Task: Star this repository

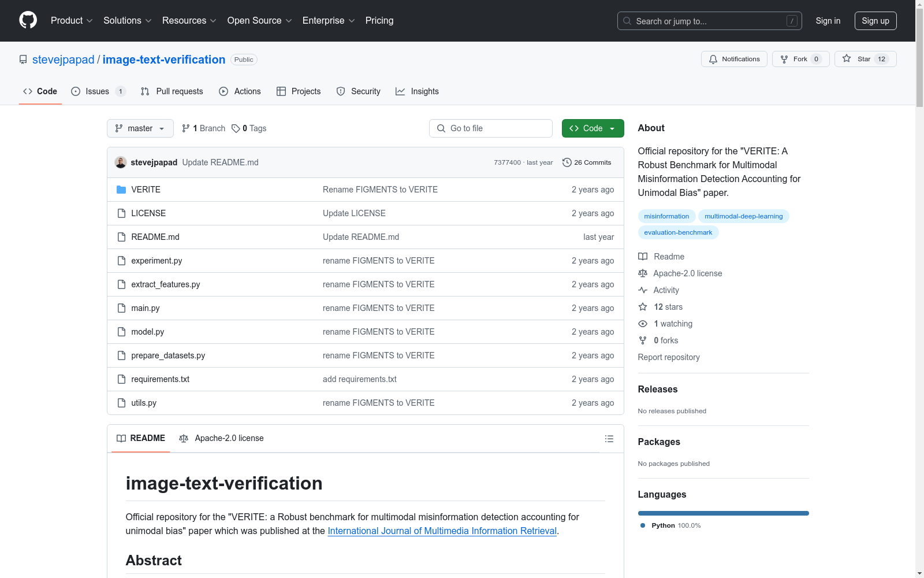Action: pos(865,59)
